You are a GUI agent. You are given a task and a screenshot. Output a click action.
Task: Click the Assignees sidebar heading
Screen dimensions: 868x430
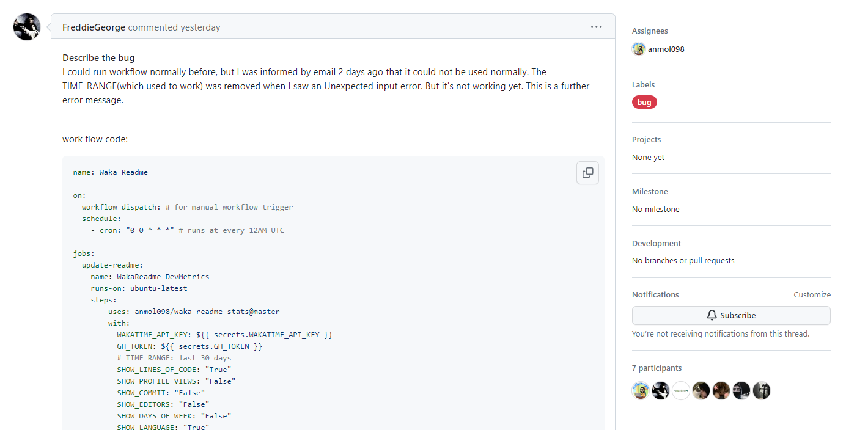click(x=650, y=31)
